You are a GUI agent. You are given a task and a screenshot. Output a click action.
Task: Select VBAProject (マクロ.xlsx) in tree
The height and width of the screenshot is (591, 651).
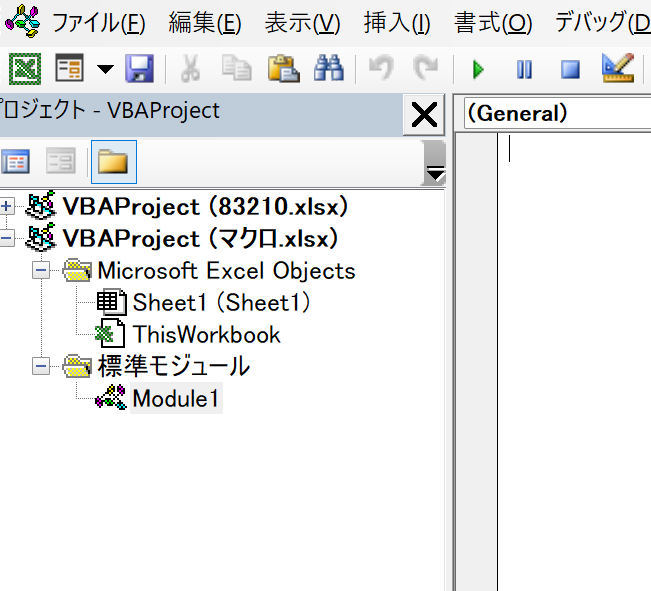(x=201, y=238)
